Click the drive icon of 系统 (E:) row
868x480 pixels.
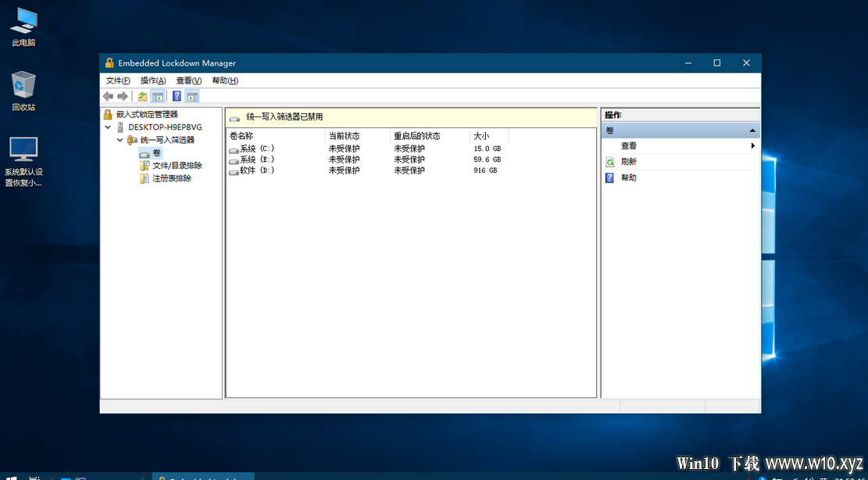click(x=234, y=160)
